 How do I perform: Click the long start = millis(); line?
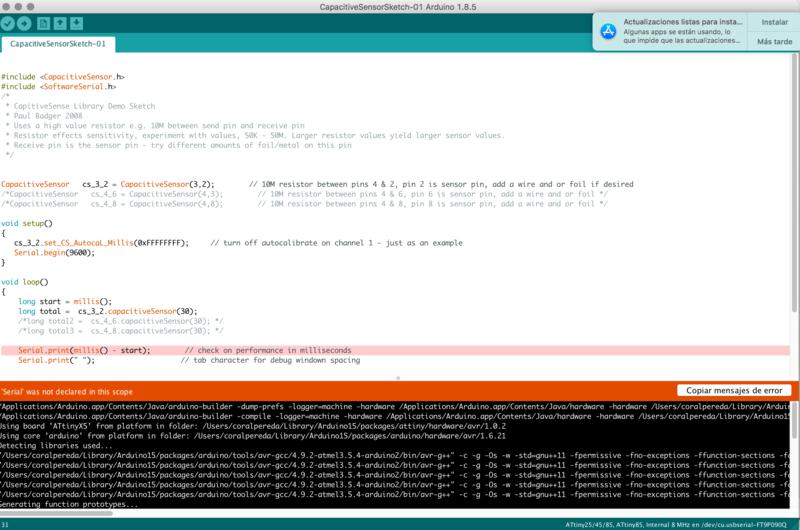click(x=65, y=301)
